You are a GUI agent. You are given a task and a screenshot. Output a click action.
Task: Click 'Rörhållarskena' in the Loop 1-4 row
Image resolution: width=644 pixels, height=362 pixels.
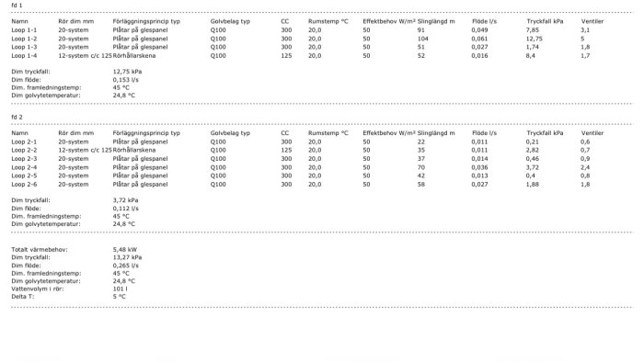point(134,56)
